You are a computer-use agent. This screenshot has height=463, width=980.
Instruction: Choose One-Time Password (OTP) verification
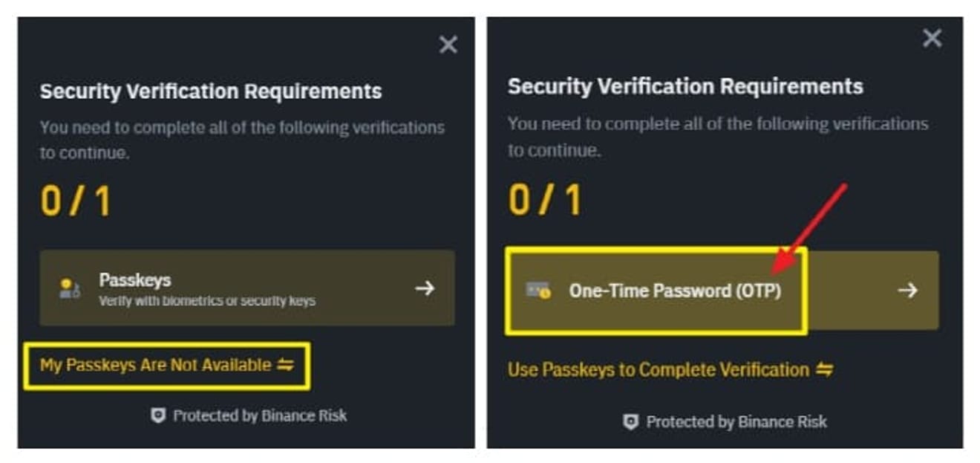click(x=674, y=291)
